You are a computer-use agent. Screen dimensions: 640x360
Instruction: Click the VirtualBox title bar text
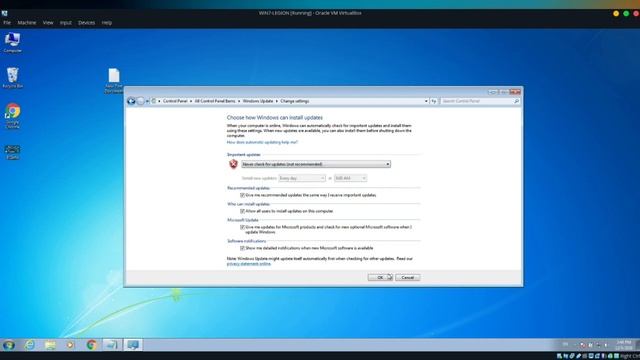[x=310, y=13]
